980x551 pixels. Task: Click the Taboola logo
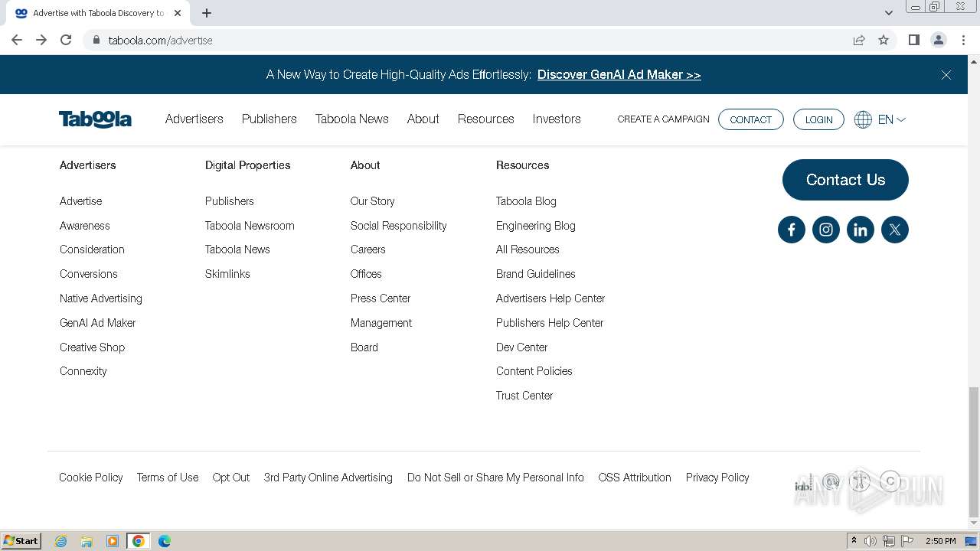[95, 119]
